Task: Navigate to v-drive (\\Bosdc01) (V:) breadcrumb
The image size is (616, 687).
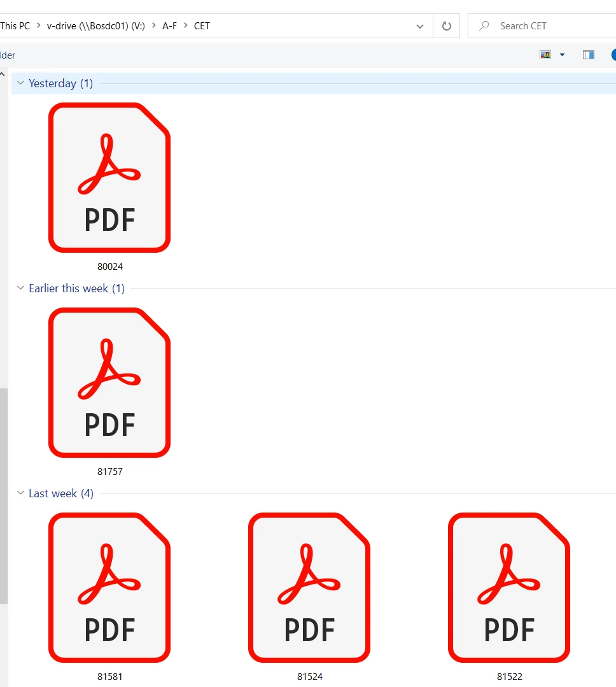Action: [x=96, y=26]
